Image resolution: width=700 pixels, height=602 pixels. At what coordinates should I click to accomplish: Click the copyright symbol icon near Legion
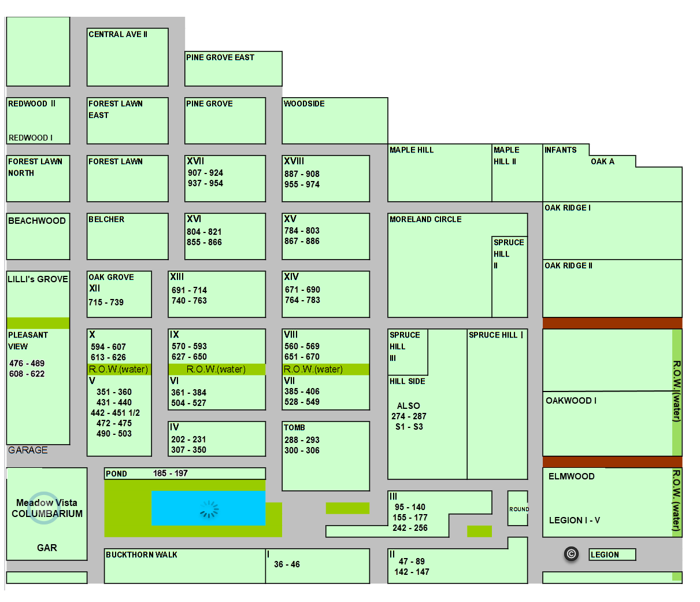tap(571, 554)
